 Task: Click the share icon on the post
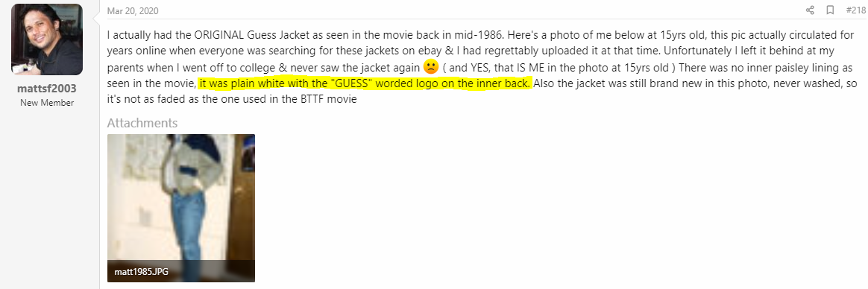(810, 10)
